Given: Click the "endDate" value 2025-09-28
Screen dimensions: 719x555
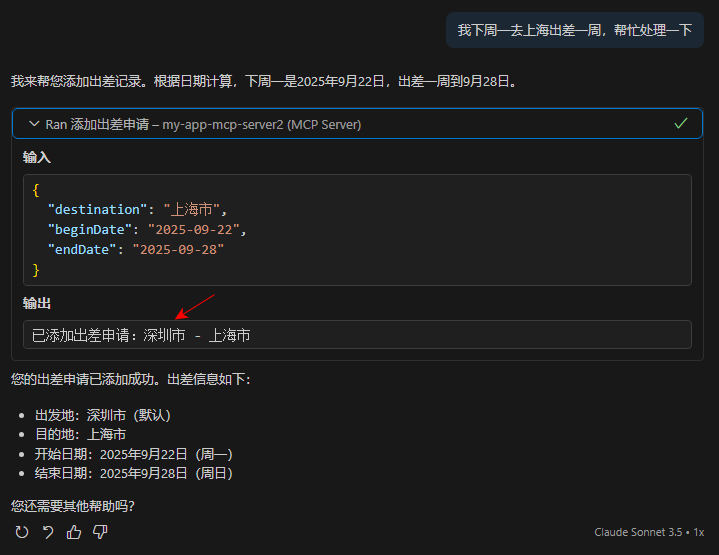Looking at the screenshot, I should coord(171,249).
